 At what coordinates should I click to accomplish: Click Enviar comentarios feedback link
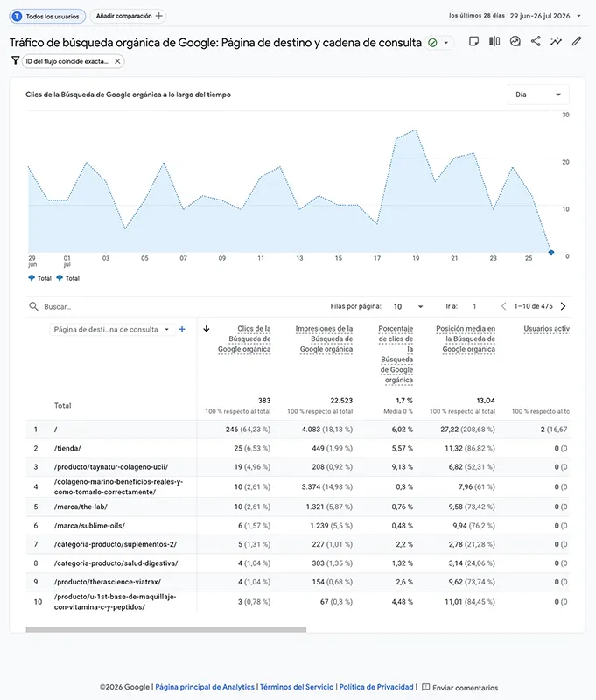(x=460, y=688)
